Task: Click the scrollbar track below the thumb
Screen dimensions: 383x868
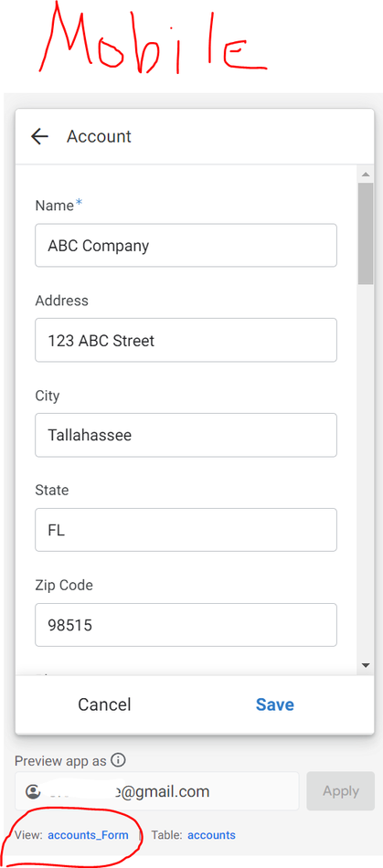Action: (366, 471)
